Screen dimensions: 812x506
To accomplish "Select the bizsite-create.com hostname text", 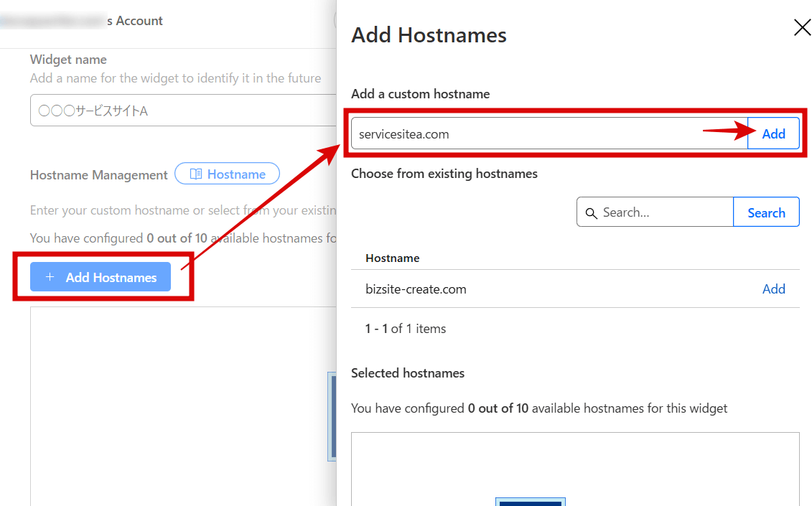I will (416, 289).
